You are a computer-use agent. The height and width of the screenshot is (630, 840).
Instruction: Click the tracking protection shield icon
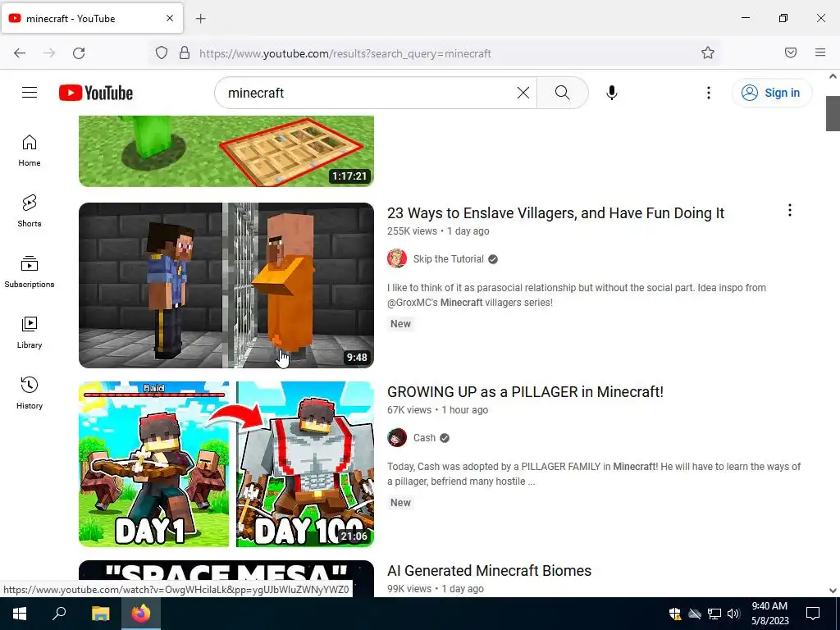click(x=162, y=53)
